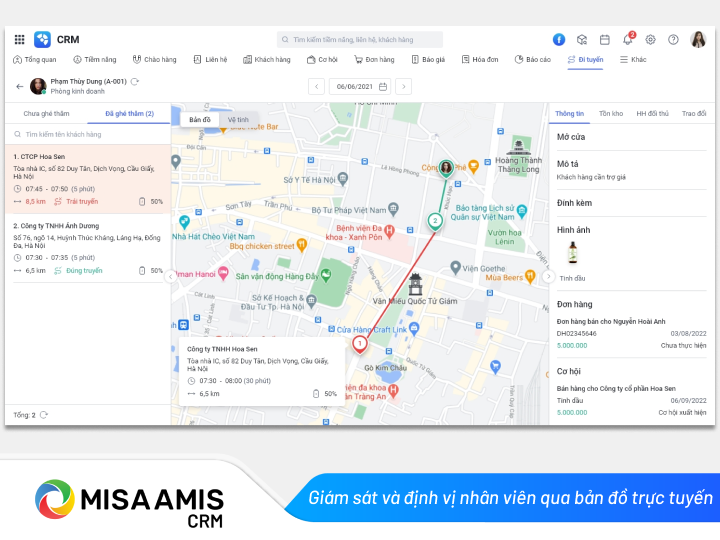The height and width of the screenshot is (540, 720).
Task: Open the app launcher grid icon
Action: 19,39
